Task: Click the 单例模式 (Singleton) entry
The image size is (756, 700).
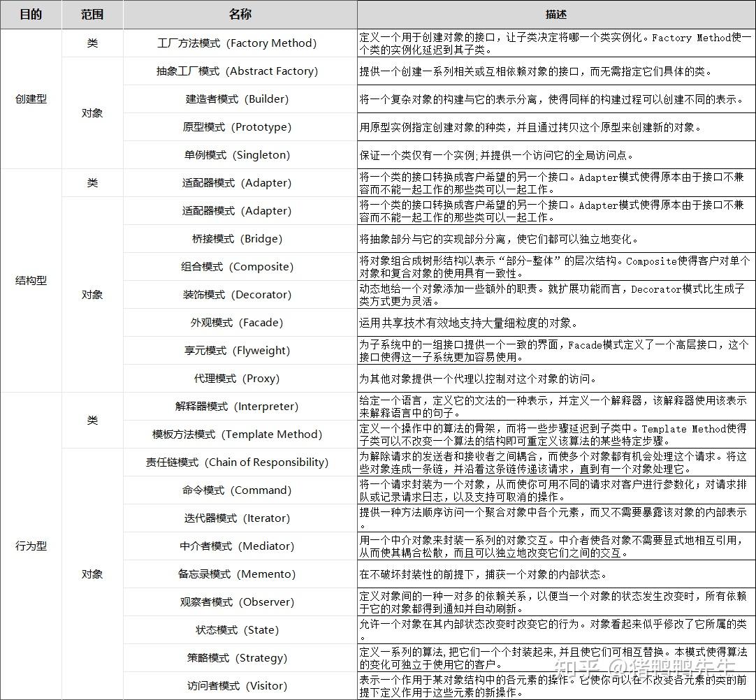Action: 239,154
